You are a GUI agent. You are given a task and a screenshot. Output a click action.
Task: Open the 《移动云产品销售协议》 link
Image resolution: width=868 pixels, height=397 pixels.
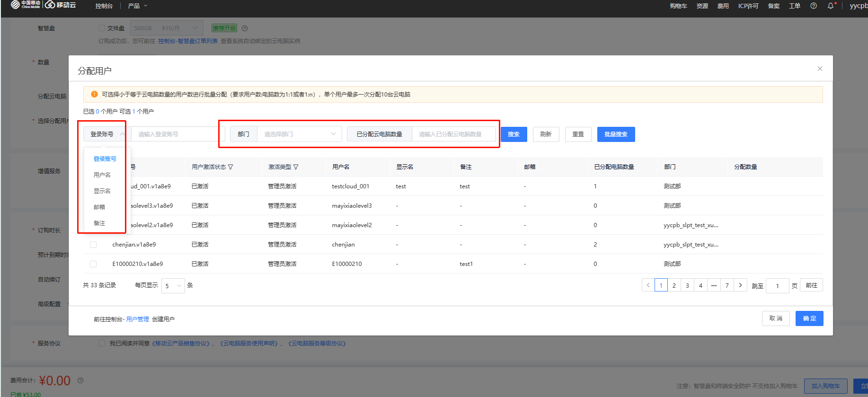pos(181,344)
